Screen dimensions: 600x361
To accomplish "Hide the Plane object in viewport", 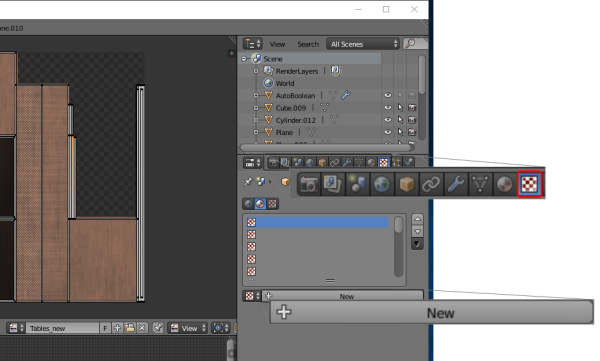I will [388, 132].
